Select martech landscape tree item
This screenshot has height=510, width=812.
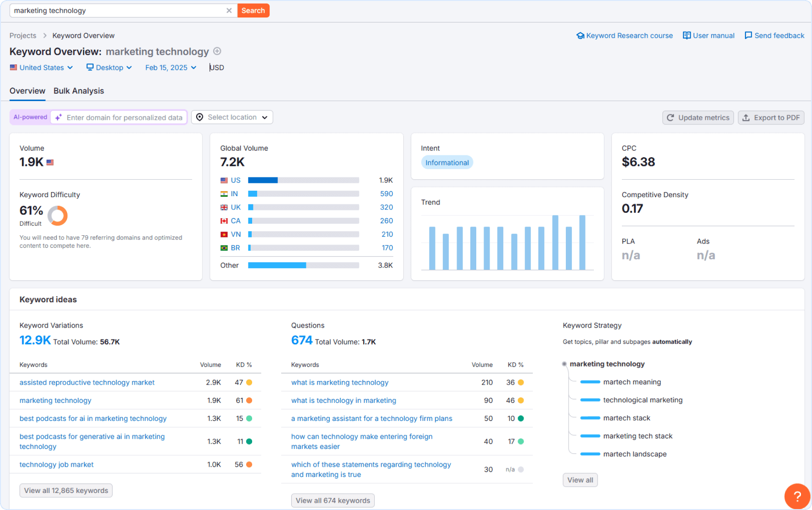635,454
